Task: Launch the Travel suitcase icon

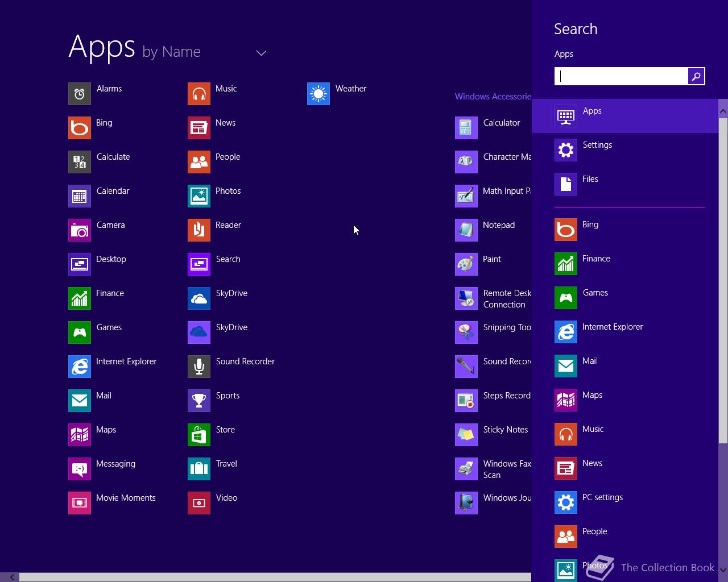Action: click(x=199, y=469)
